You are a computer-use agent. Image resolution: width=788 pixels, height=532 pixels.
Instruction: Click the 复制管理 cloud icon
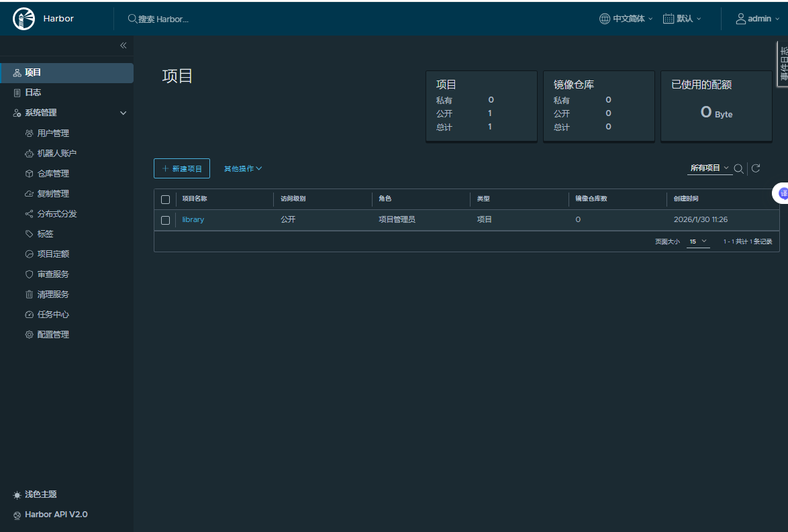pyautogui.click(x=29, y=193)
